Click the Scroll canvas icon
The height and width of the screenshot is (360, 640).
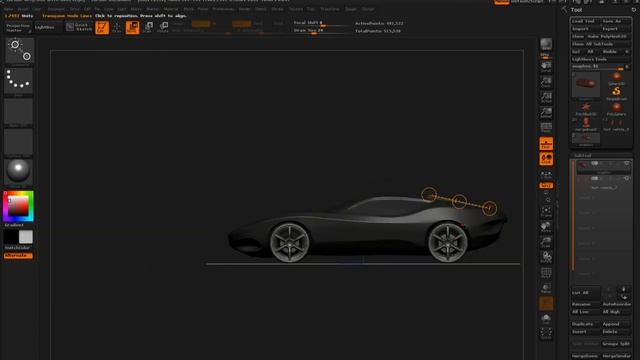546,67
